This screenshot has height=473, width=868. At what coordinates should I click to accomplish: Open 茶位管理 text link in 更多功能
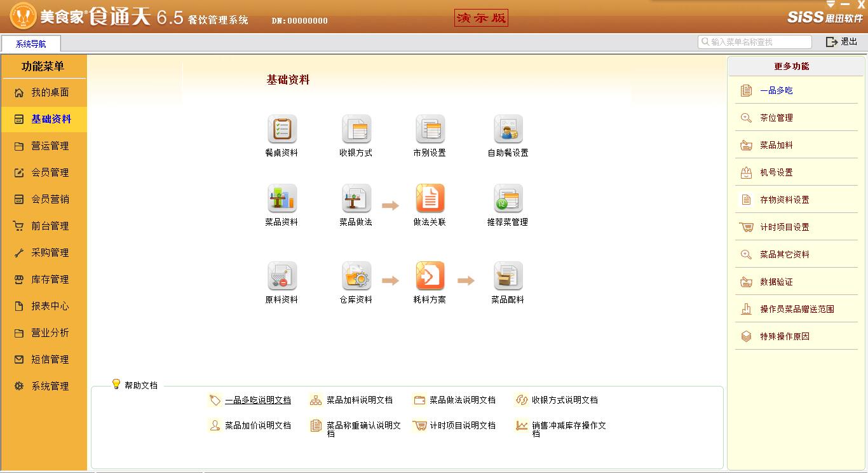776,118
